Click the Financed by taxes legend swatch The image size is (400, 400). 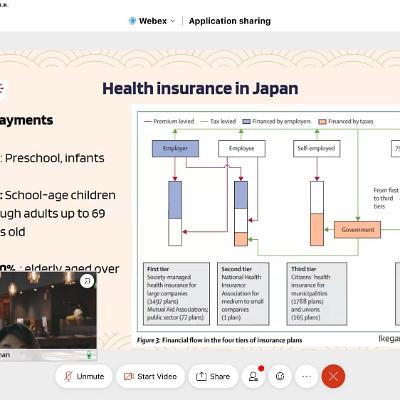(322, 122)
